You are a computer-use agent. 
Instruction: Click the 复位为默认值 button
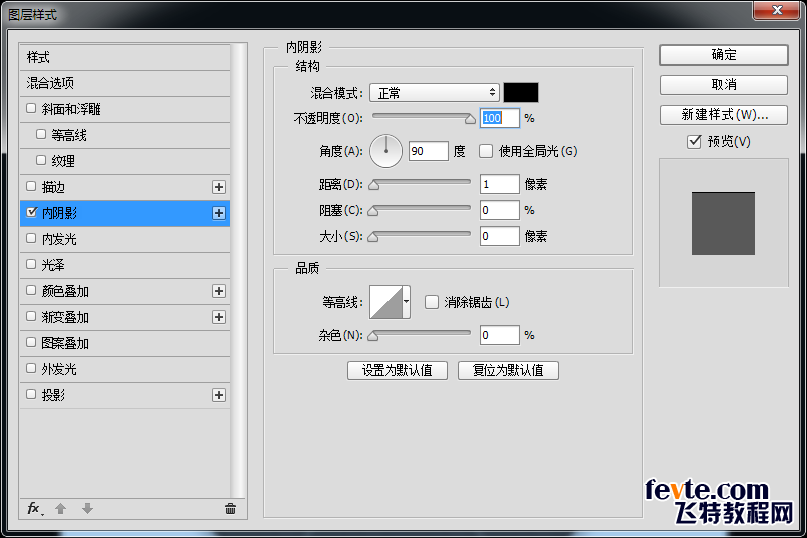(x=508, y=370)
